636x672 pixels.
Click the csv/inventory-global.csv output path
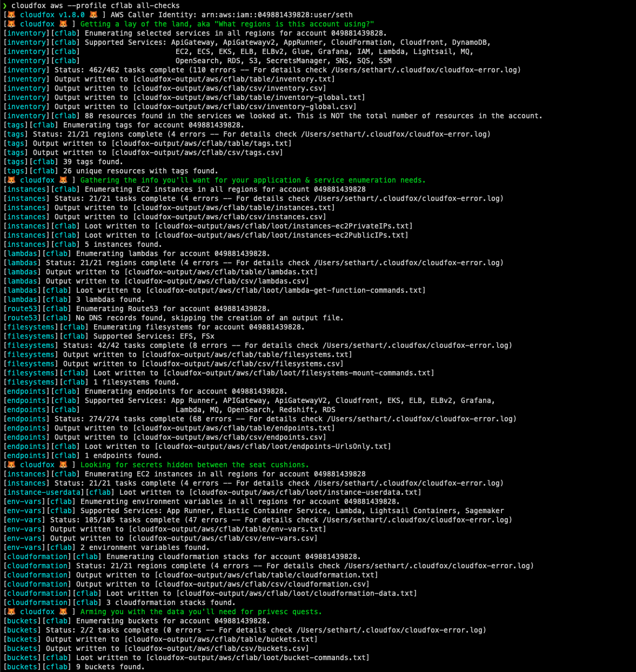click(247, 107)
